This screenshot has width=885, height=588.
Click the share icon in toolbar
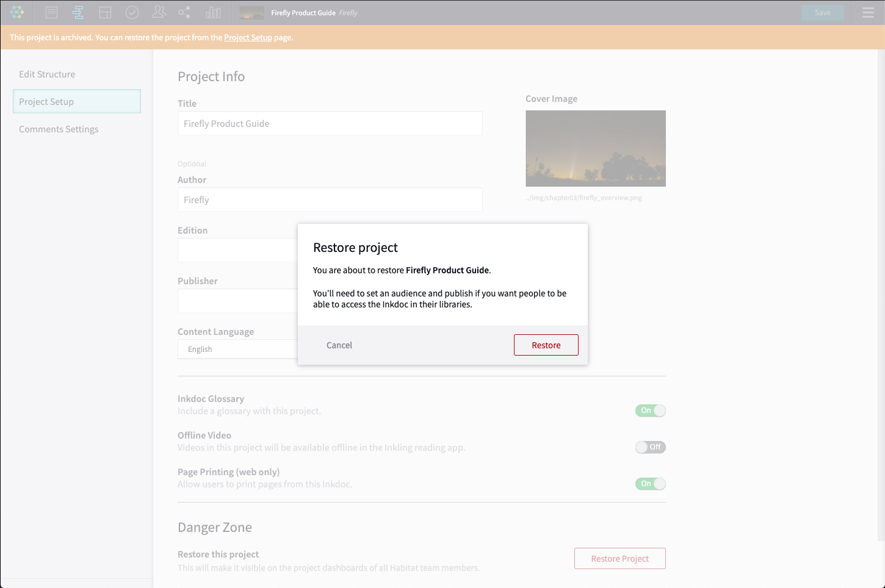pos(184,12)
